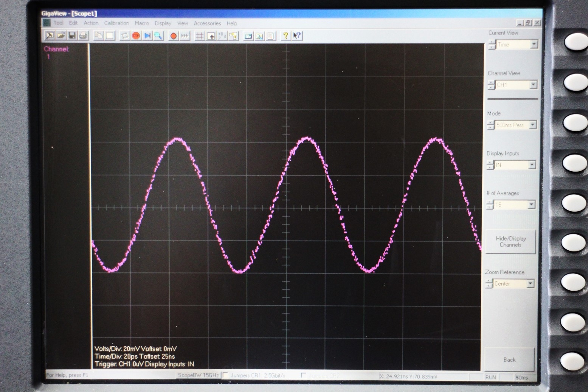588x392 pixels.
Task: Toggle the Jumpers CR1 2.5Gbit/s checkbox
Action: tap(226, 375)
